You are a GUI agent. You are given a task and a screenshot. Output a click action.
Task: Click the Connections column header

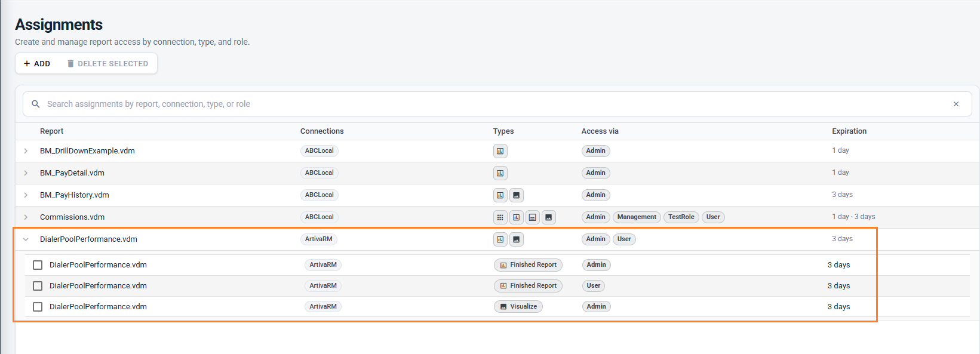[322, 131]
